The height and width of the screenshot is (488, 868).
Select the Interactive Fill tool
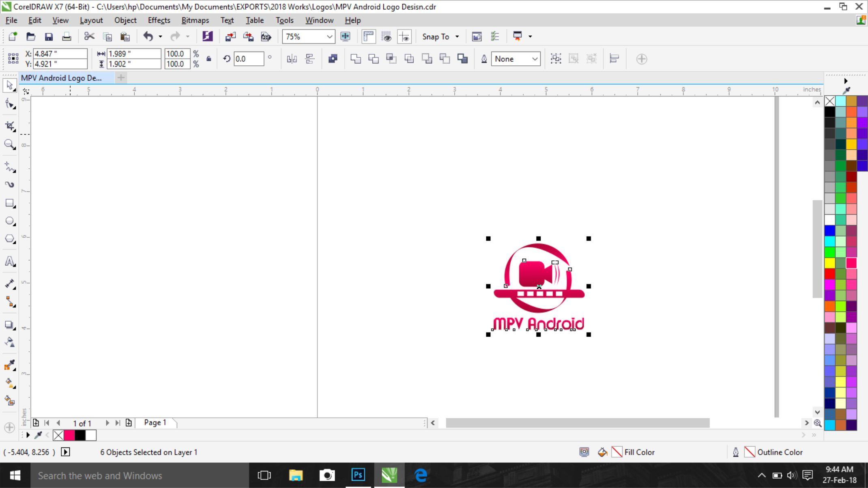pyautogui.click(x=10, y=383)
